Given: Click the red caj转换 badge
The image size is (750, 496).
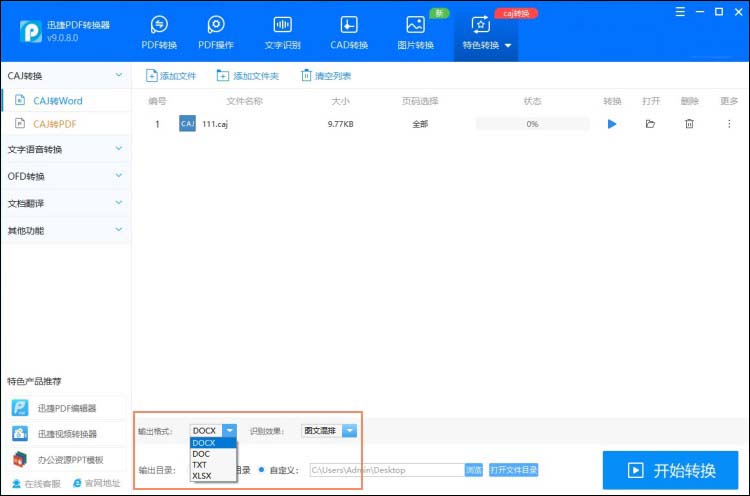Looking at the screenshot, I should click(516, 13).
